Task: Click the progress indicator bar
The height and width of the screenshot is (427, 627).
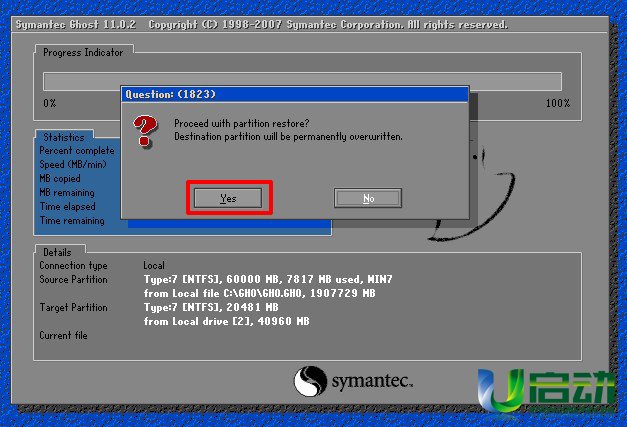Action: coord(302,82)
